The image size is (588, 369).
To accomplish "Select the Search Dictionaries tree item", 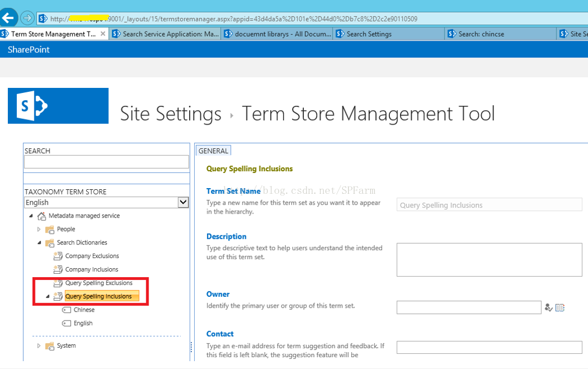I will (x=82, y=243).
